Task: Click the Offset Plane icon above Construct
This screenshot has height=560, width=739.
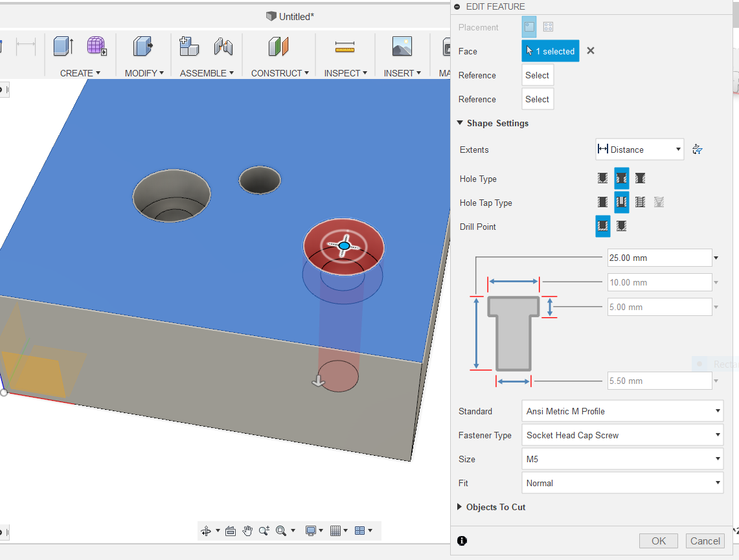Action: coord(279,47)
